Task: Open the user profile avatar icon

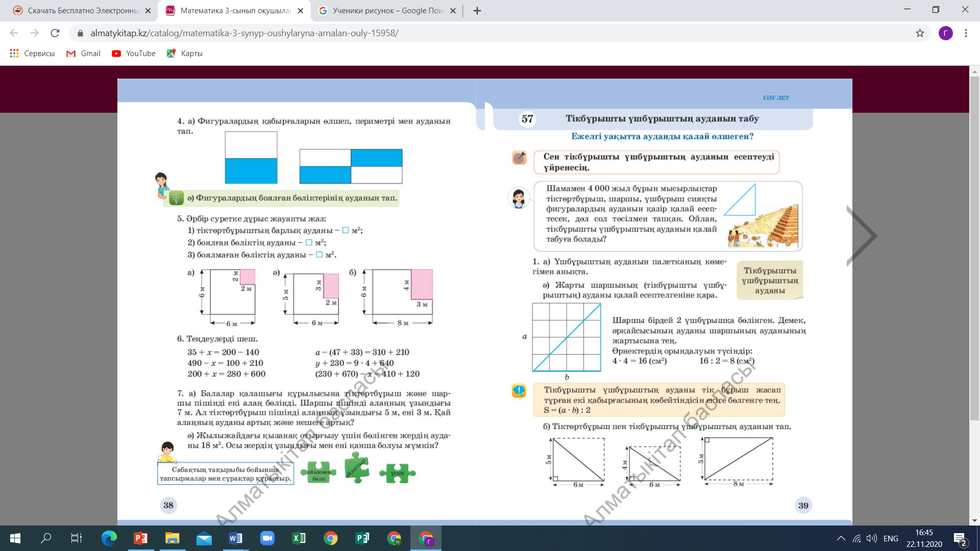Action: click(945, 33)
